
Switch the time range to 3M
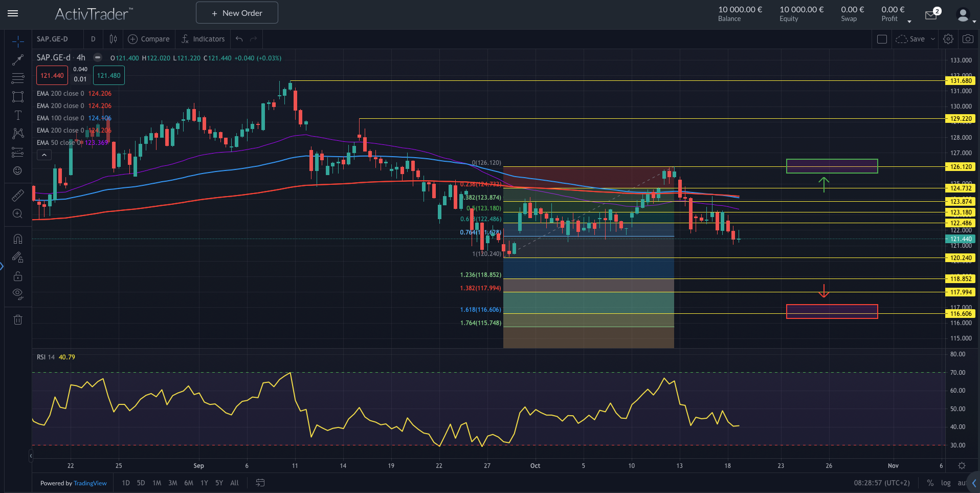point(172,483)
